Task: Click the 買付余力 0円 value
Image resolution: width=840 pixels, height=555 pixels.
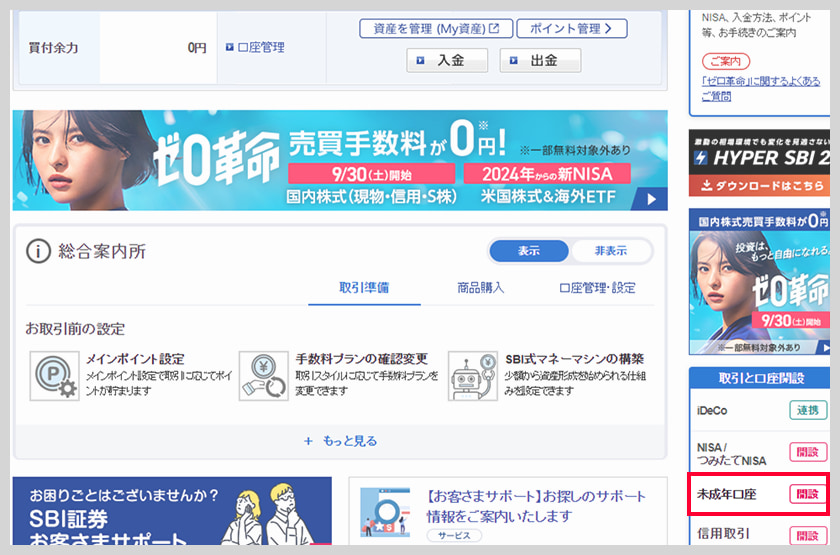Action: tap(197, 48)
